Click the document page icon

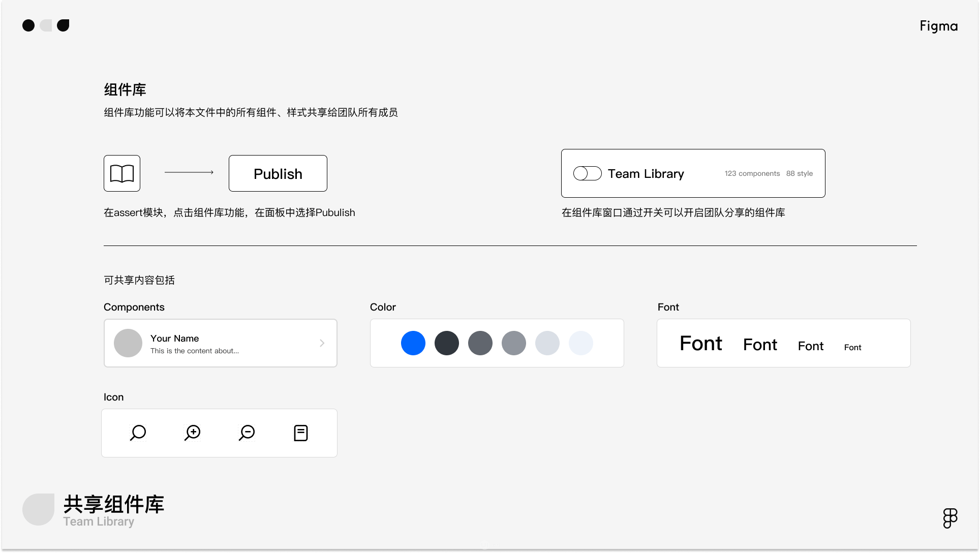[x=301, y=433]
